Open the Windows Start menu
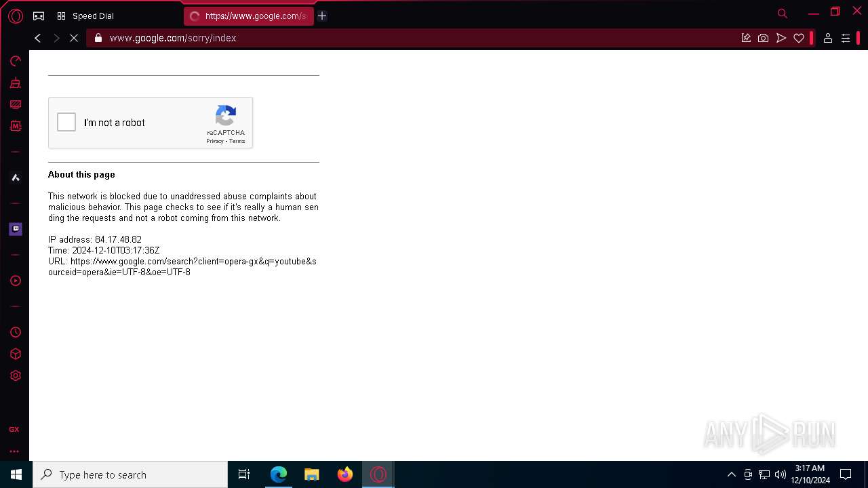Image resolution: width=868 pixels, height=488 pixels. coord(16,474)
